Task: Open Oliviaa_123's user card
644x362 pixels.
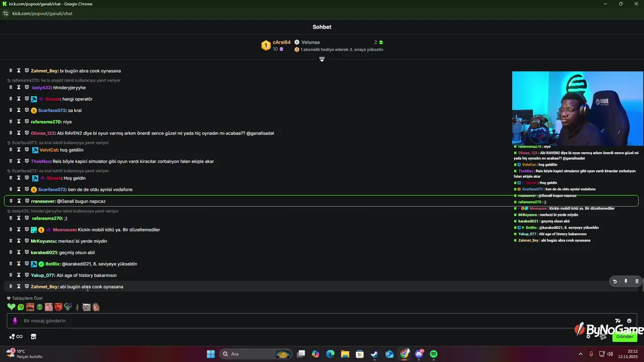Action: point(43,133)
